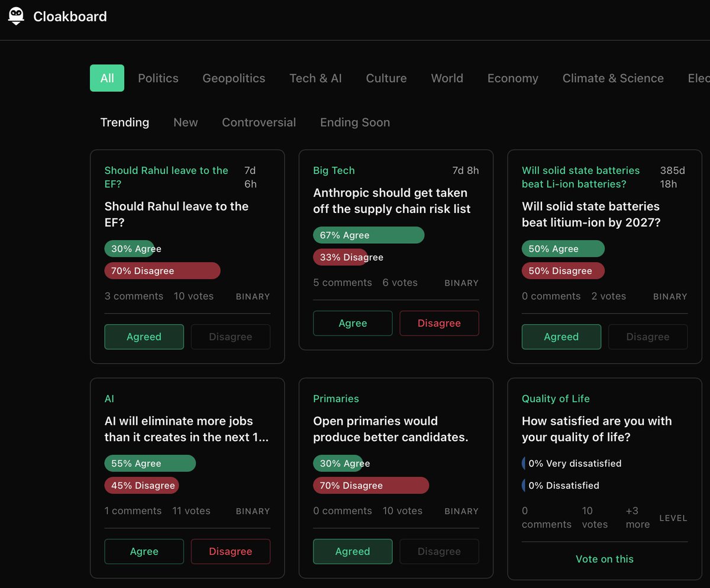Image resolution: width=710 pixels, height=588 pixels.
Task: Open the Cloakboard home title link
Action: coord(70,17)
